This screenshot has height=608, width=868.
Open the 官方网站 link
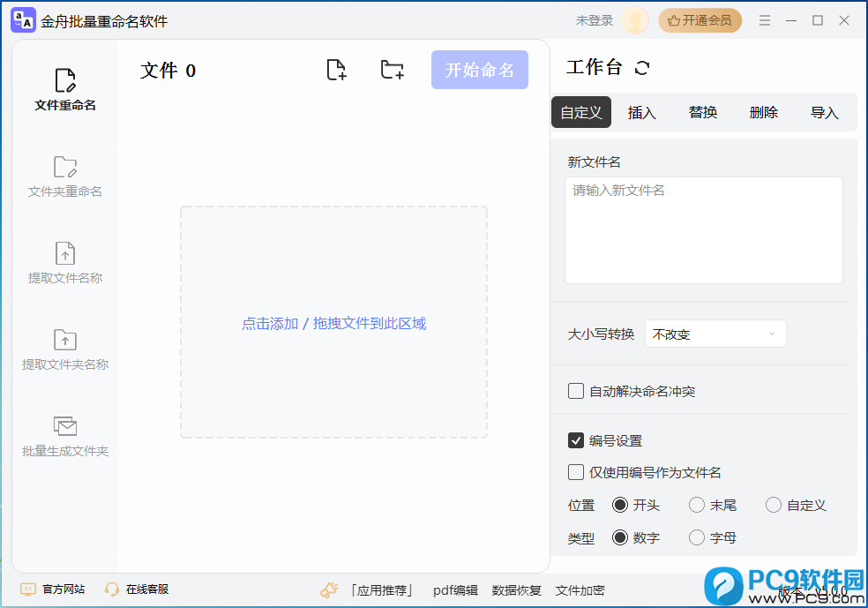(x=54, y=589)
